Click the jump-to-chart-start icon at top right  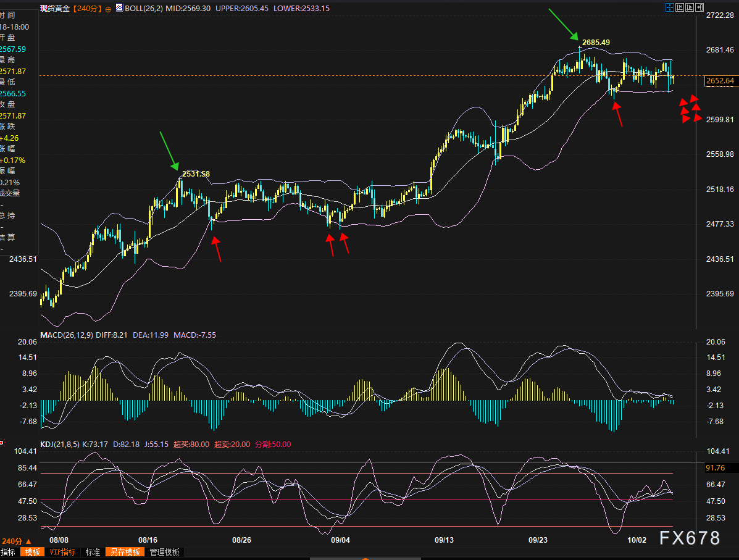(679, 7)
